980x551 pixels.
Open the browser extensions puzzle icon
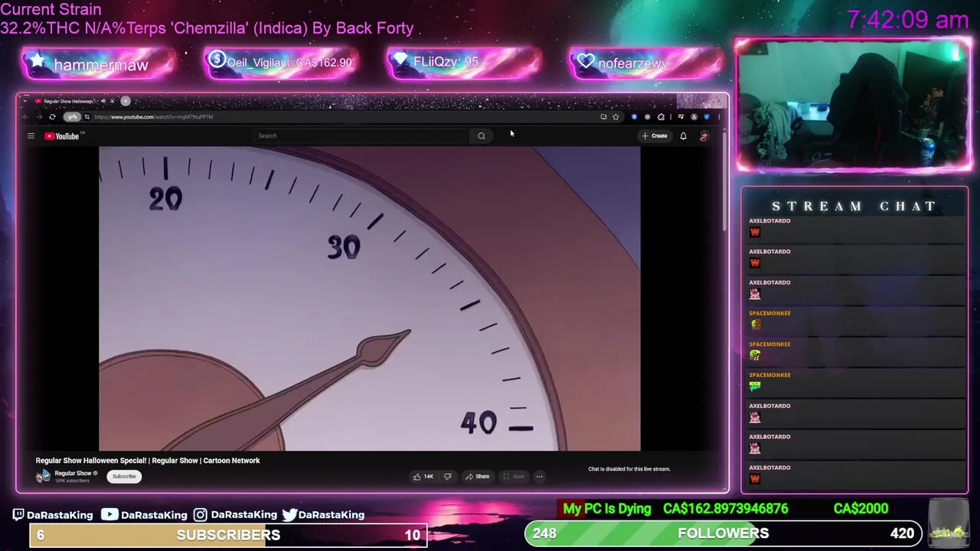(x=661, y=117)
